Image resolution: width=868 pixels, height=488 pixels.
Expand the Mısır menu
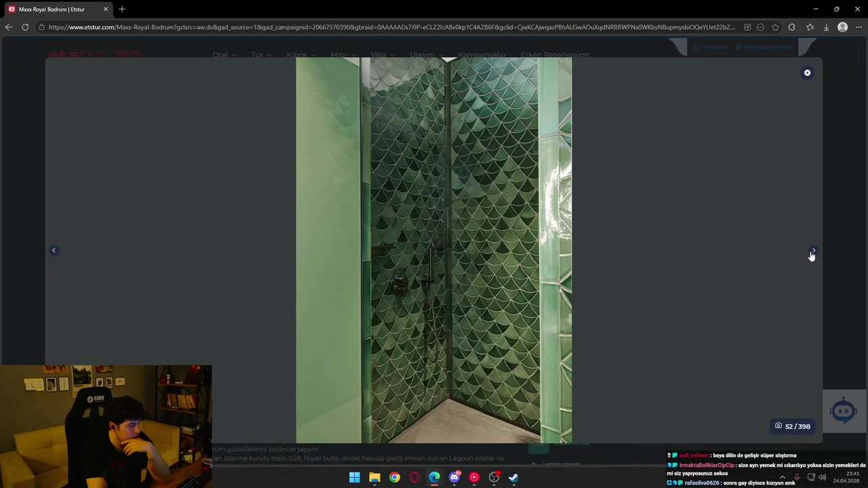tap(343, 55)
